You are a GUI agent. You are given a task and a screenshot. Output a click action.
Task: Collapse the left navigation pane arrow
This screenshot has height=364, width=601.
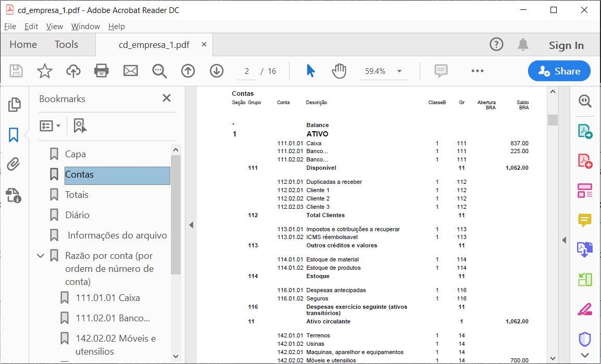191,225
